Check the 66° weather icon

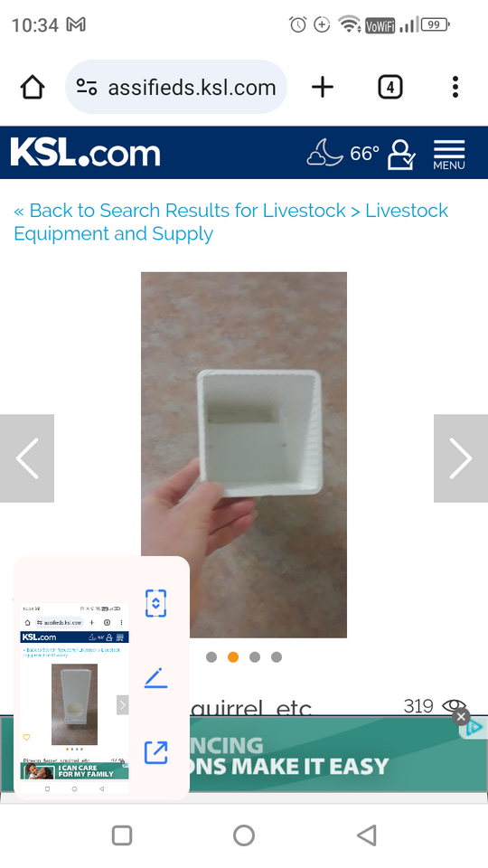pos(343,152)
